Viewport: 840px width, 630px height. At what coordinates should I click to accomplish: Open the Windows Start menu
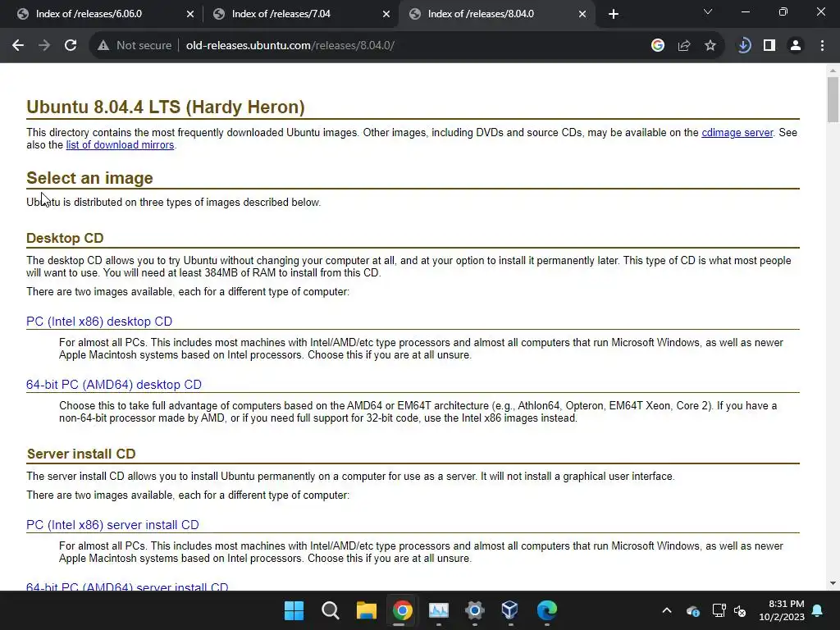pyautogui.click(x=294, y=610)
